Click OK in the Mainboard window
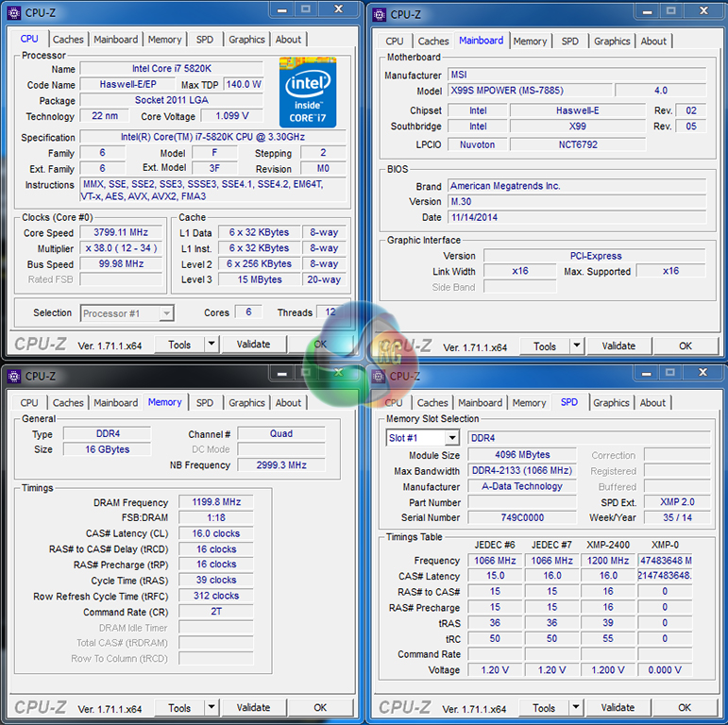Viewport: 728px width, 725px height. [686, 346]
